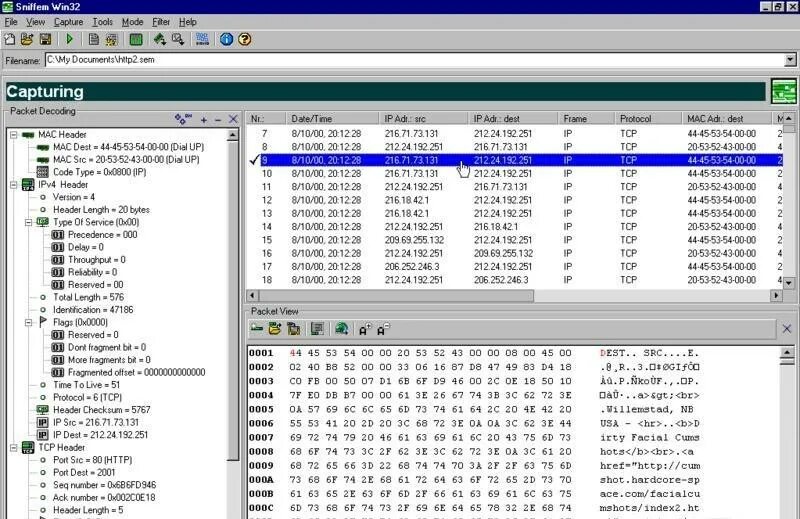Select 'Header Checksum = 5767' tree row
800x519 pixels.
pos(102,410)
